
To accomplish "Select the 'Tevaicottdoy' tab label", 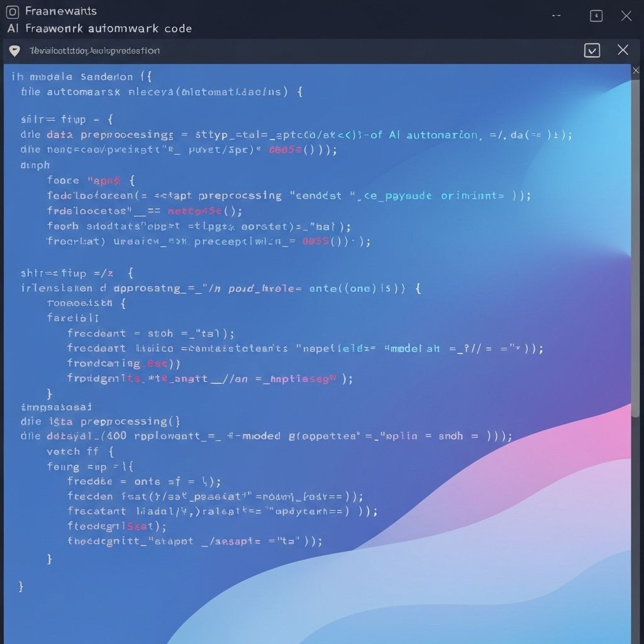I will point(94,51).
